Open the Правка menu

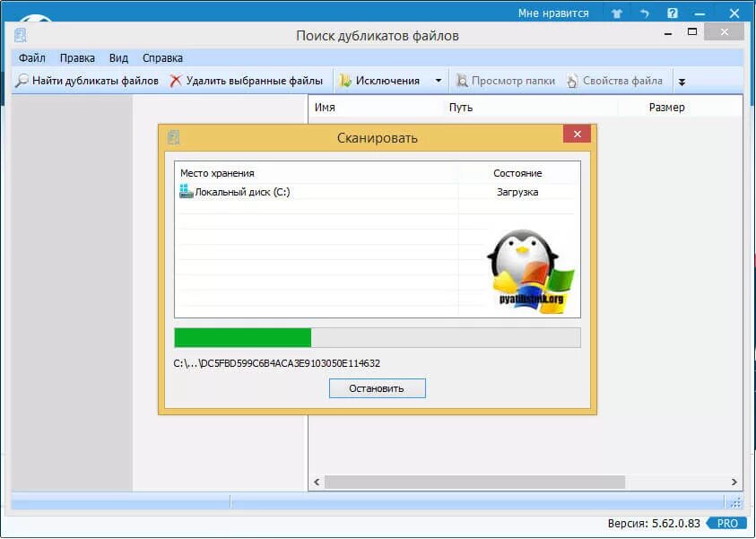[77, 58]
